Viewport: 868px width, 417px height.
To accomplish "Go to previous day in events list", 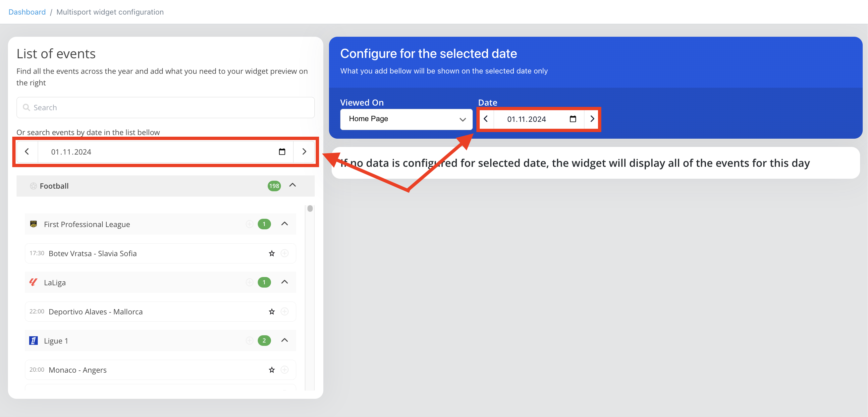I will coord(27,152).
